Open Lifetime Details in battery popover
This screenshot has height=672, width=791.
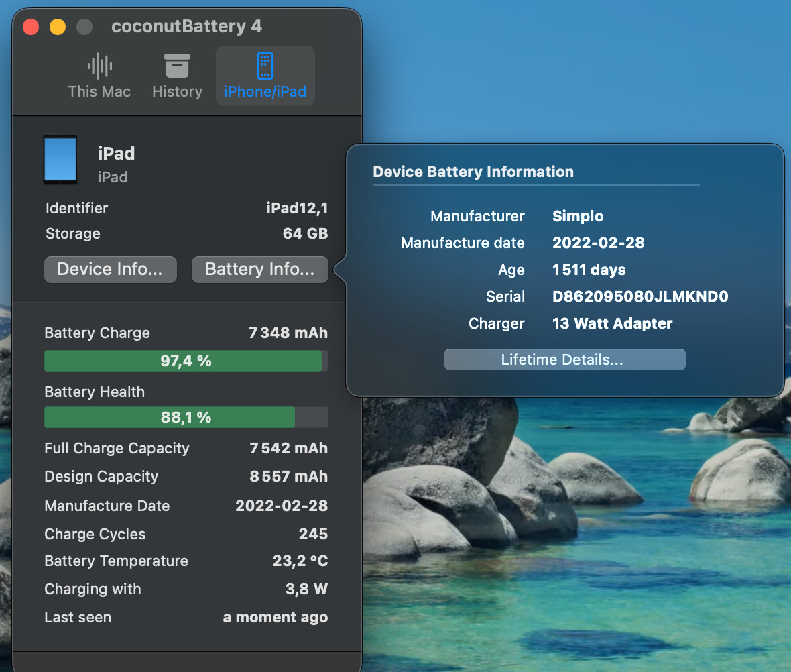(564, 359)
